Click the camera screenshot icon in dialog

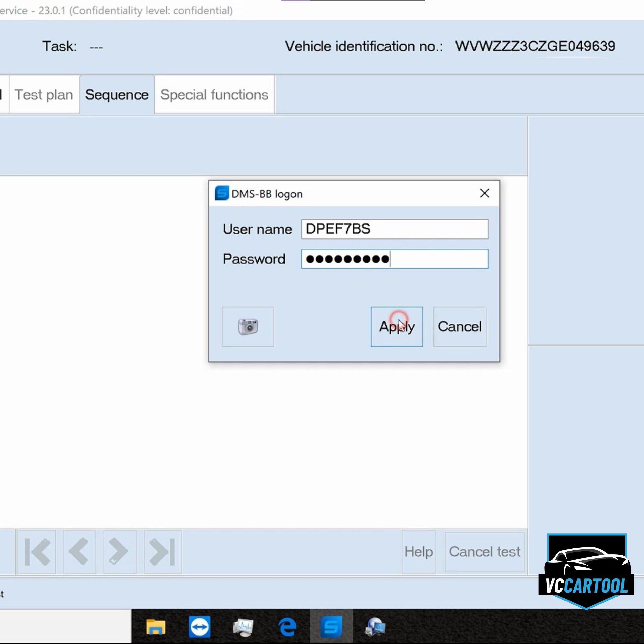(x=248, y=326)
